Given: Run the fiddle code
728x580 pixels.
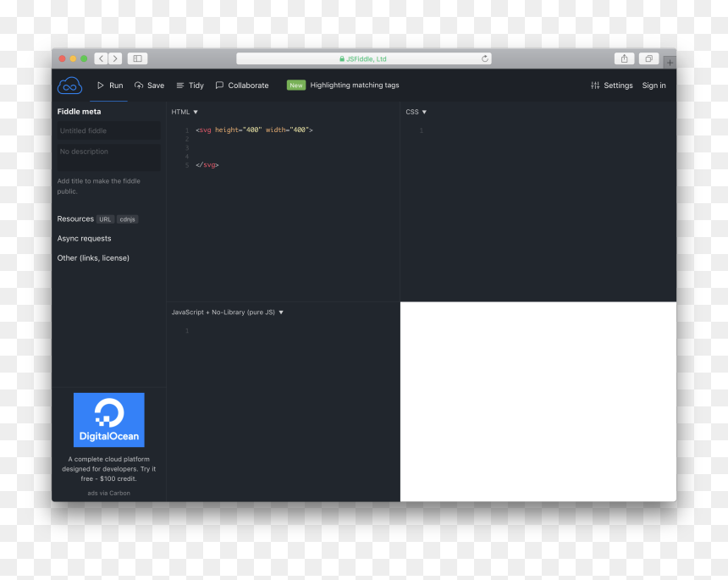Looking at the screenshot, I should pos(110,86).
